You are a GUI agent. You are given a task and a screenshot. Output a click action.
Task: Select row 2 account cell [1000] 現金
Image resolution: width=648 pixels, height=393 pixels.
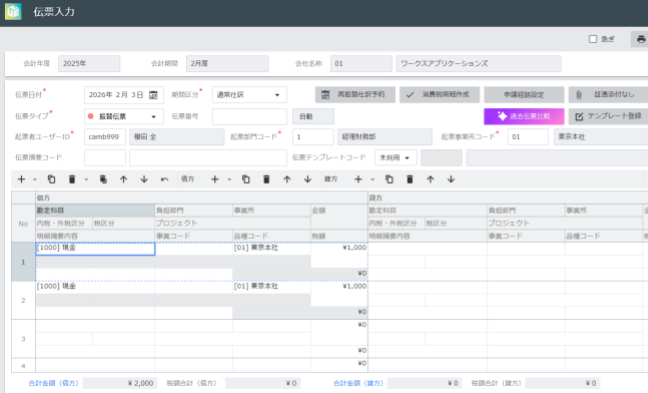click(x=95, y=287)
